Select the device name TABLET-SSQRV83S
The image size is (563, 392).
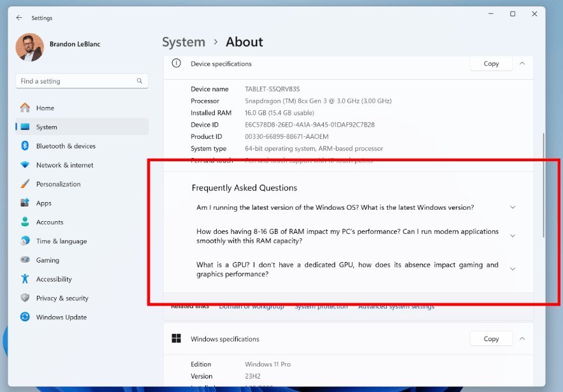click(x=272, y=89)
